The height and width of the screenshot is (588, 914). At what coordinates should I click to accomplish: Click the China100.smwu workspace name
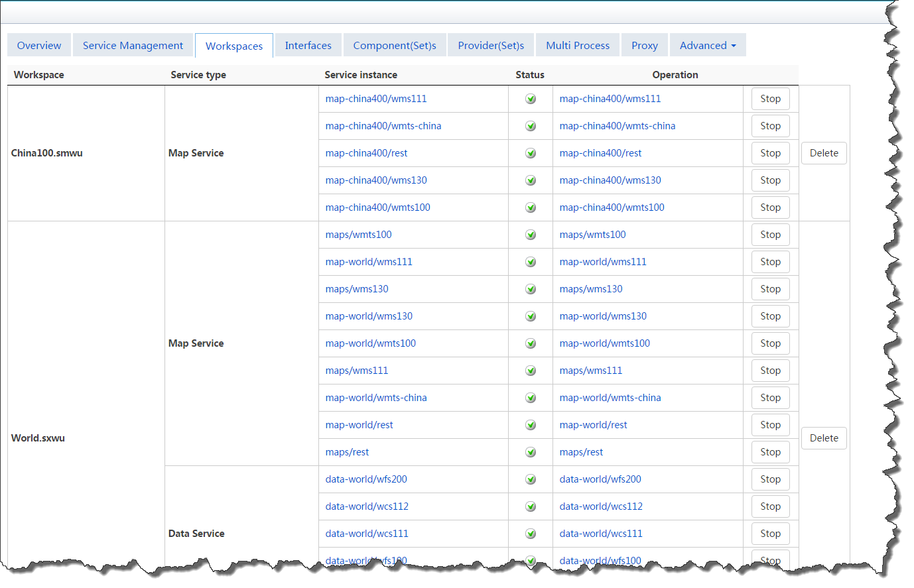[47, 153]
